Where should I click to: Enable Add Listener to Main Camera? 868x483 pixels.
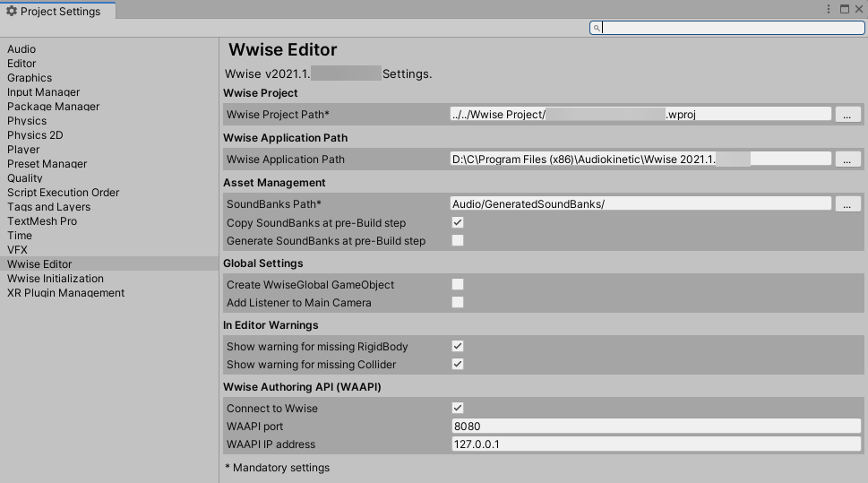[458, 302]
